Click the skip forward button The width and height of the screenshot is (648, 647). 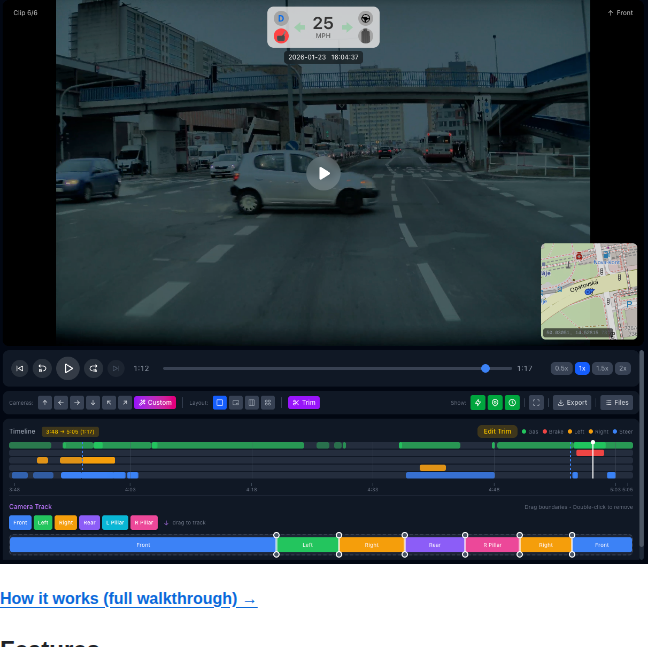pyautogui.click(x=93, y=369)
